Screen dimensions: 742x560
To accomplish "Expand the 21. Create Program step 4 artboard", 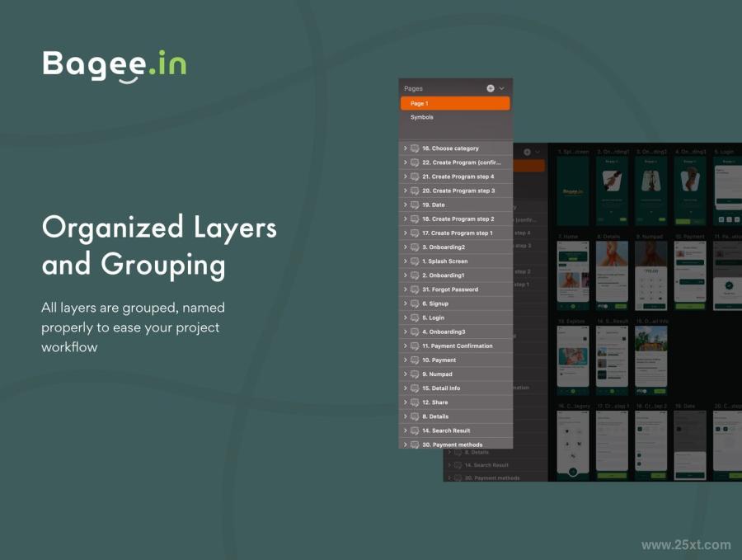I will coord(406,176).
